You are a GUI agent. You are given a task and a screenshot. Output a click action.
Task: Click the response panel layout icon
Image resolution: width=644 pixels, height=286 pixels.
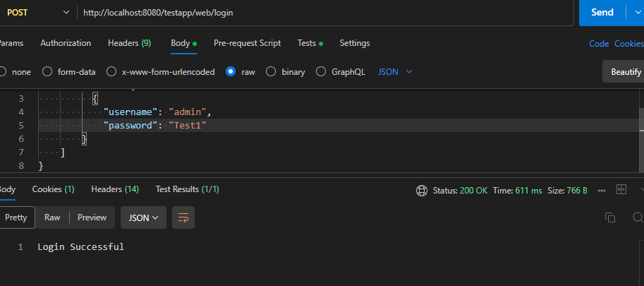pos(621,189)
